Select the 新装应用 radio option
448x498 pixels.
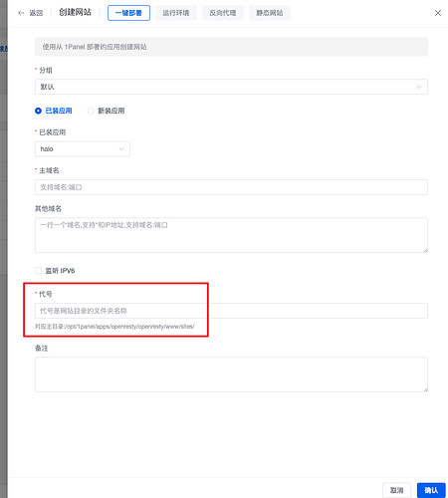pyautogui.click(x=91, y=111)
